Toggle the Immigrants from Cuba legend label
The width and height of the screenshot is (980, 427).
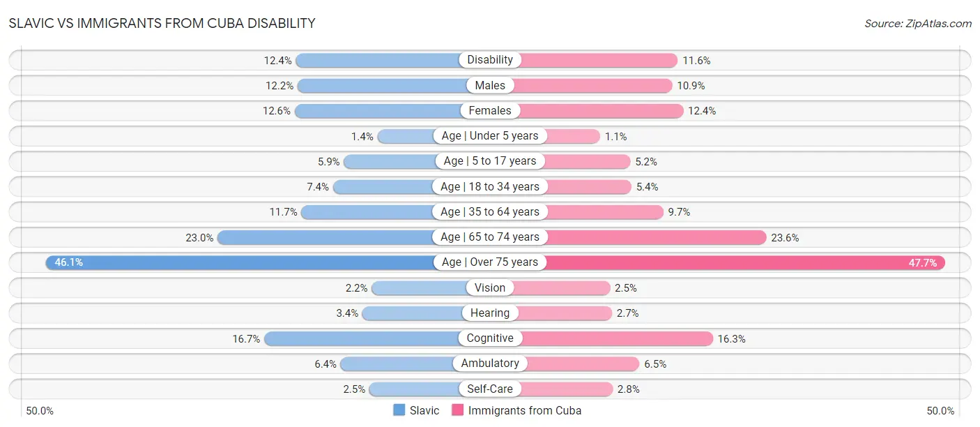[525, 410]
